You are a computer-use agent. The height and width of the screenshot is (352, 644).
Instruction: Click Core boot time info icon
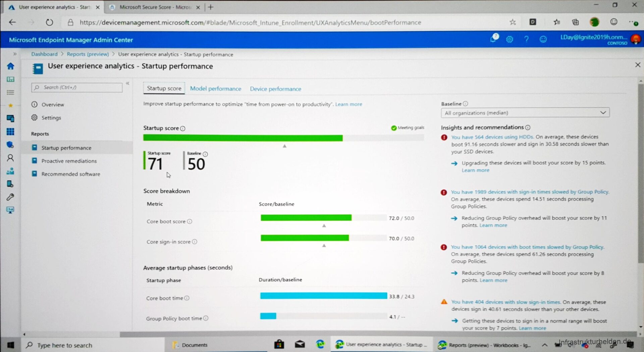point(187,298)
